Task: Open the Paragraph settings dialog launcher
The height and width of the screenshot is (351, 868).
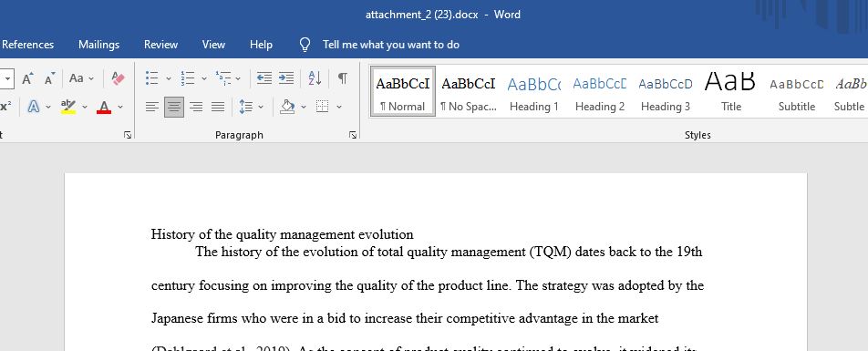Action: [x=353, y=135]
